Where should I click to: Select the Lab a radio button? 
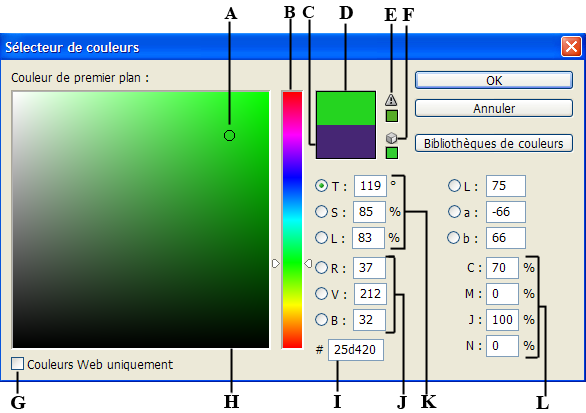[x=454, y=212]
